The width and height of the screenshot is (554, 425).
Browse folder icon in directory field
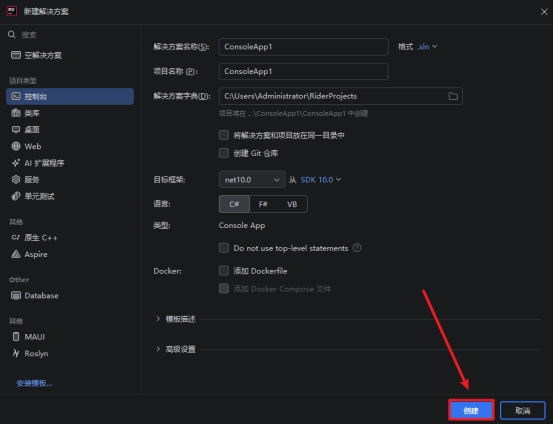(453, 96)
